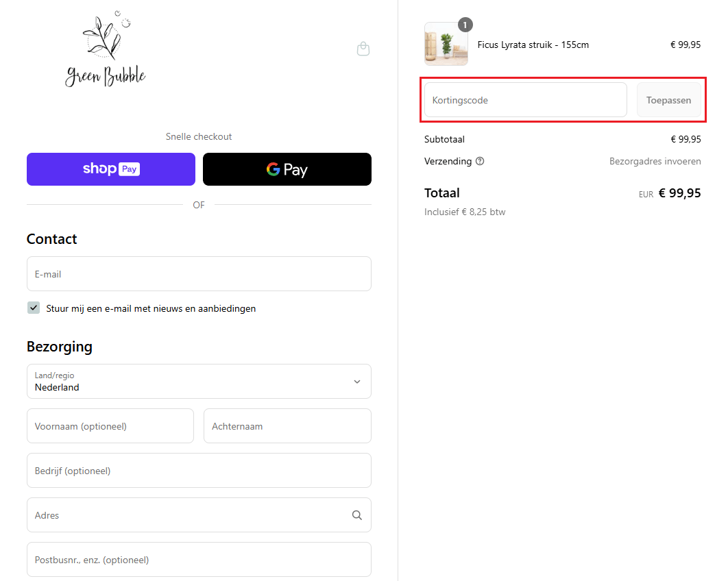Focus the E-mail field
The image size is (728, 581).
click(199, 274)
